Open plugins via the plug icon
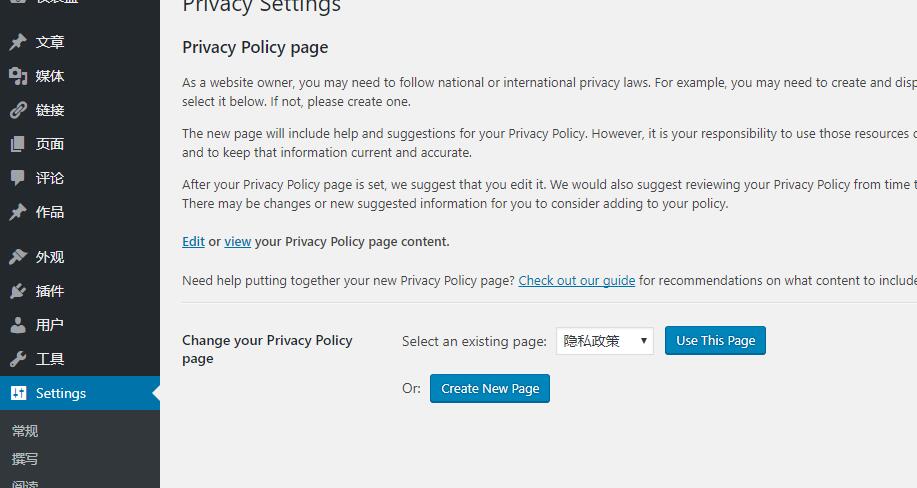The height and width of the screenshot is (488, 917). [x=18, y=291]
